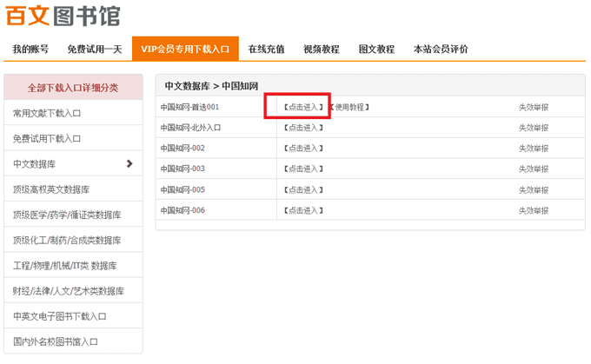The image size is (591, 364).
Task: Click 中文数据库 in the breadcrumb
Action: pos(188,86)
